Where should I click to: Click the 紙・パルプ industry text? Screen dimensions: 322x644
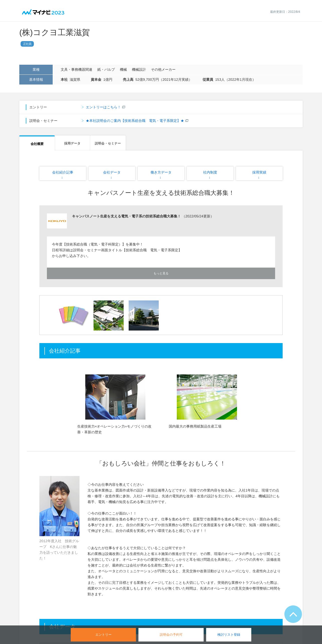pos(106,69)
